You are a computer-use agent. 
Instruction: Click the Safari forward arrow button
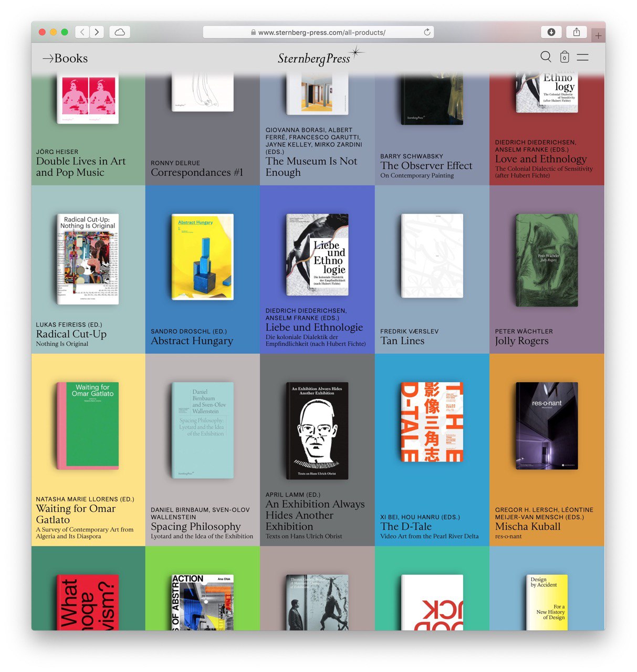click(x=97, y=32)
